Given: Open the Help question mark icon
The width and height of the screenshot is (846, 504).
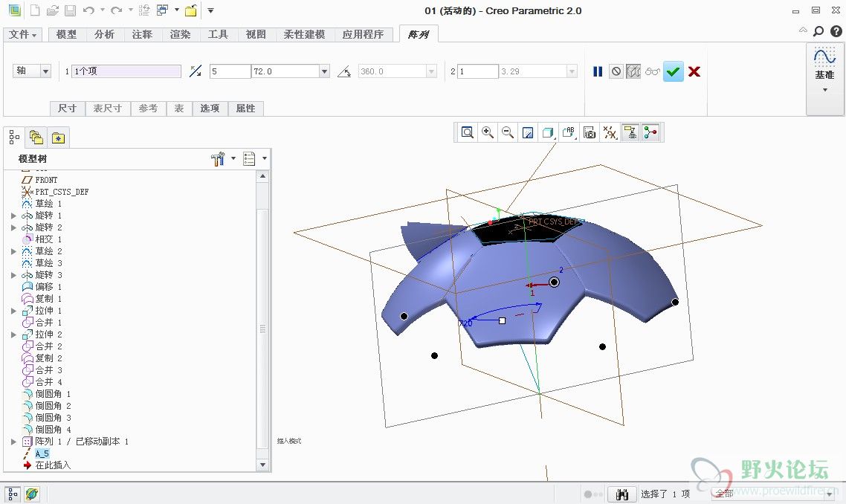Looking at the screenshot, I should (836, 31).
